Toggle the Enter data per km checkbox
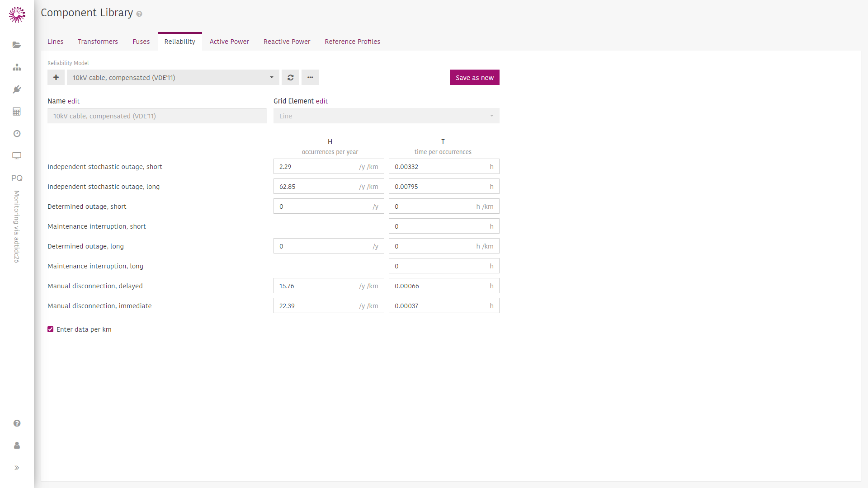Screen dimensions: 868x488 pyautogui.click(x=51, y=329)
